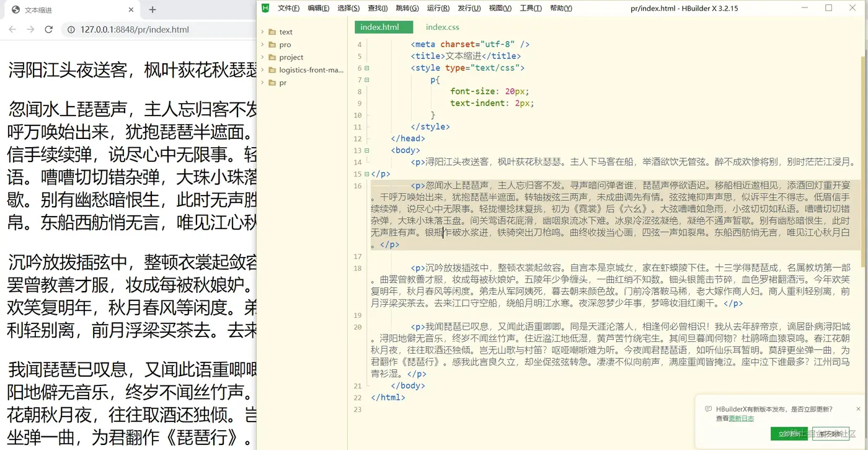This screenshot has height=450, width=868.
Task: Reload the browser page
Action: [49, 29]
